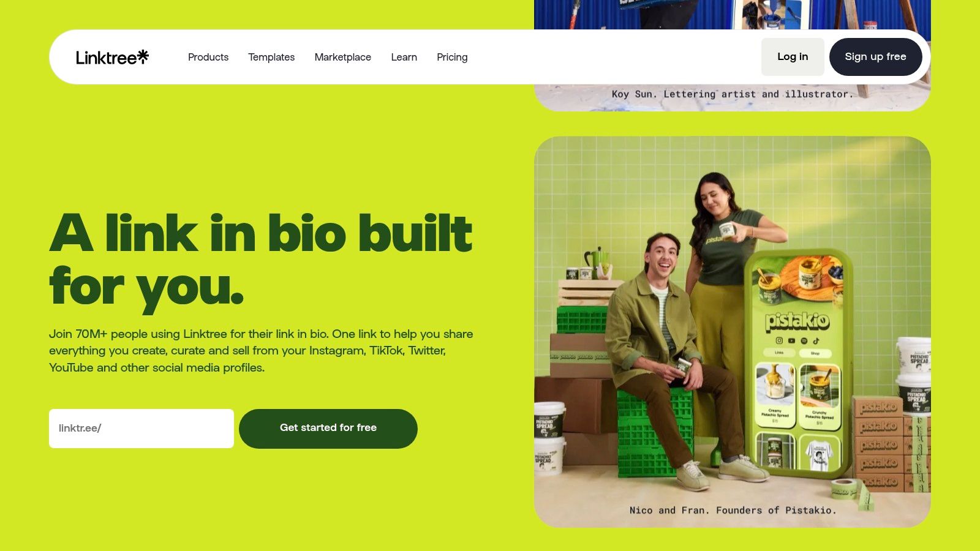The height and width of the screenshot is (551, 980).
Task: Open the Templates menu item
Action: pos(271,57)
